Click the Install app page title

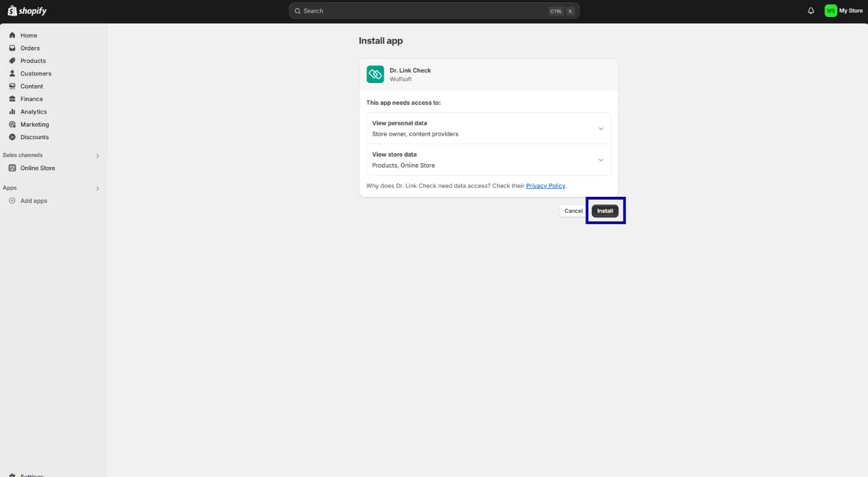tap(381, 41)
